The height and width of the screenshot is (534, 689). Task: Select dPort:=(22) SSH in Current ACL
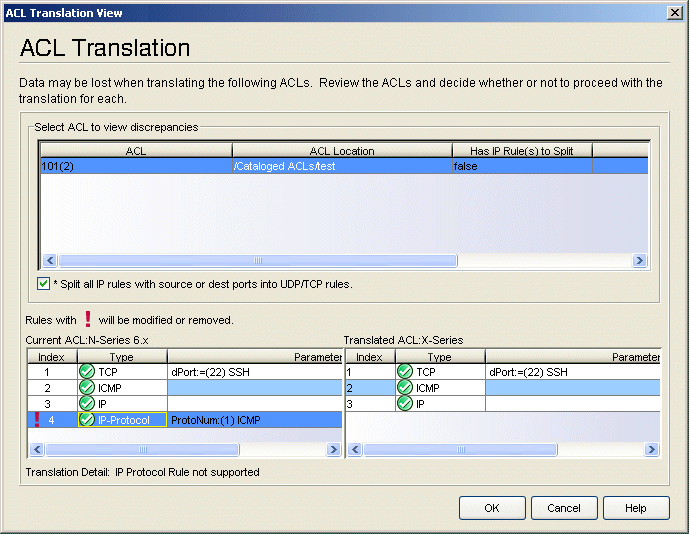pyautogui.click(x=255, y=372)
